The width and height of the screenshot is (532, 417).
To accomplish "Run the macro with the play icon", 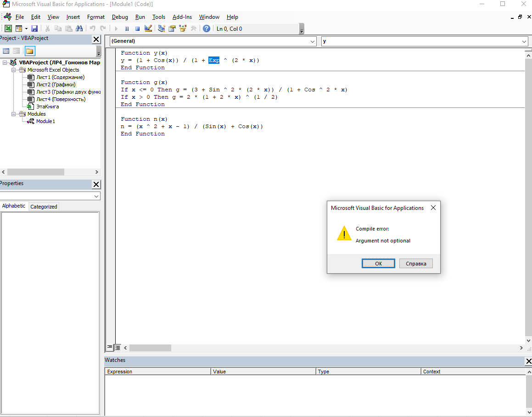I will (x=116, y=29).
